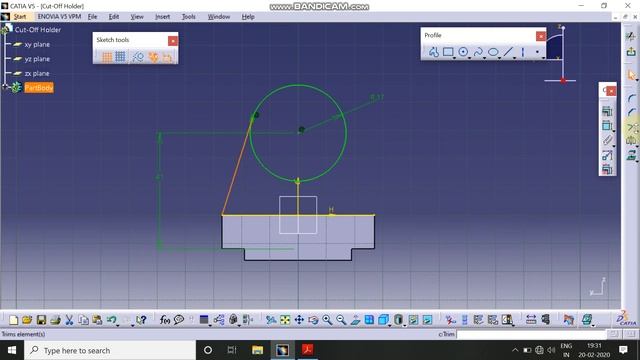Toggle the Grid display in Sketch tools
640x360 pixels.
tap(107, 57)
